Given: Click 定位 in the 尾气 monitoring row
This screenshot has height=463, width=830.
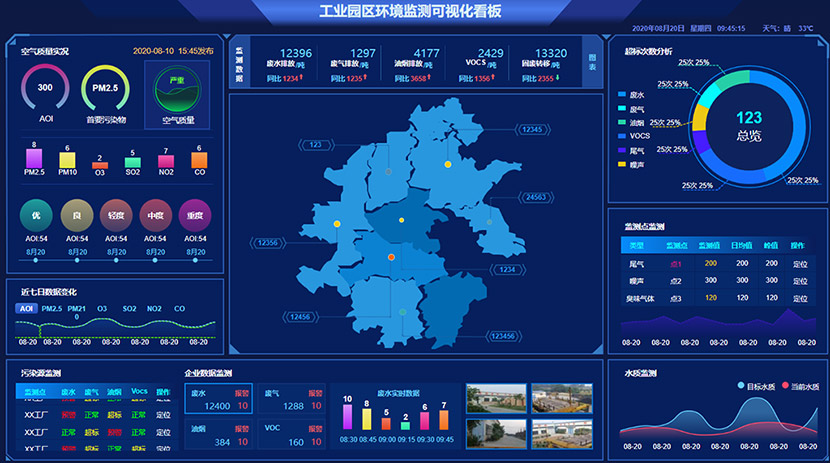Looking at the screenshot, I should (799, 264).
